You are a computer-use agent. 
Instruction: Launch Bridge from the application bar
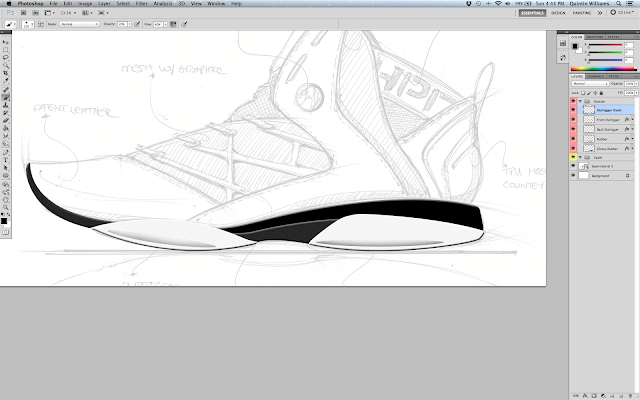click(23, 13)
